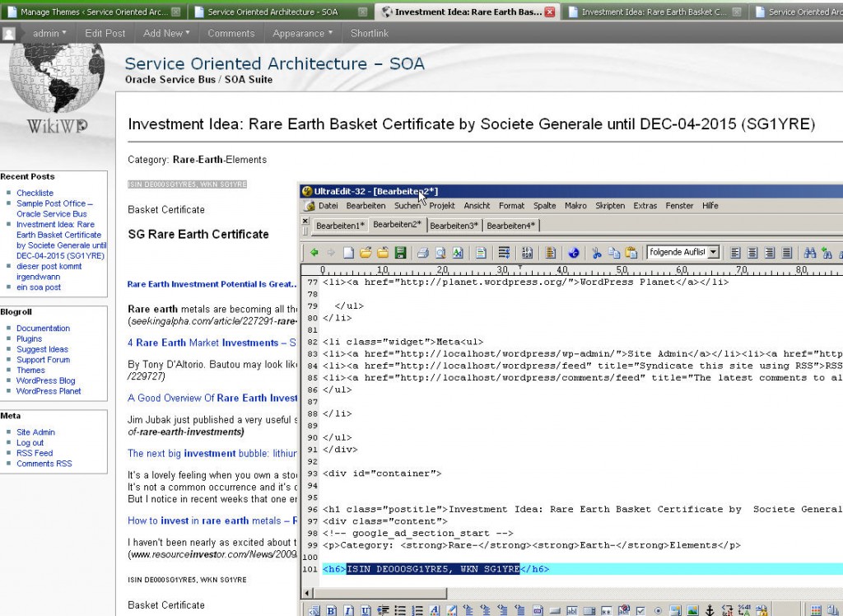Click the Site Admin link under Meta
Image resolution: width=843 pixels, height=616 pixels.
pos(35,432)
